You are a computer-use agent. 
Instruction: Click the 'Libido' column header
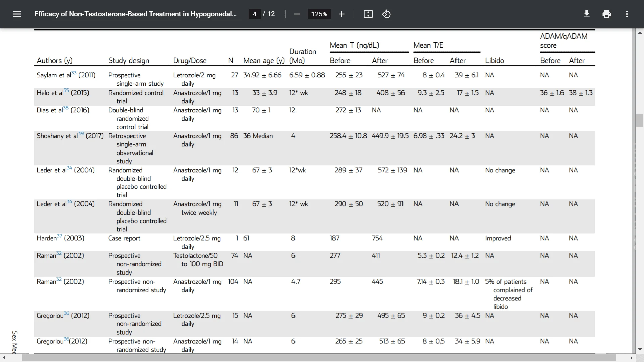pos(495,61)
